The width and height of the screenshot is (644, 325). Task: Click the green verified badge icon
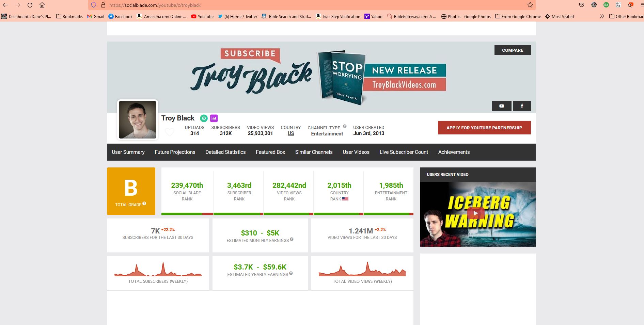click(x=204, y=118)
